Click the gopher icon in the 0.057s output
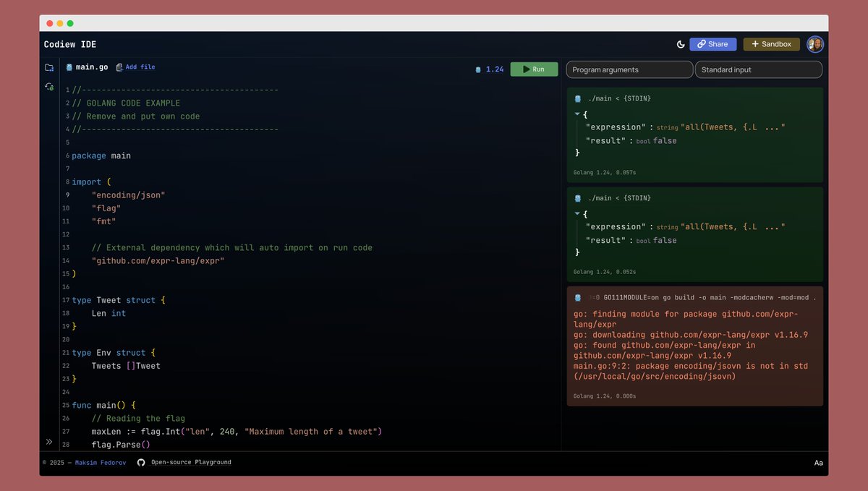The image size is (868, 491). [x=578, y=98]
